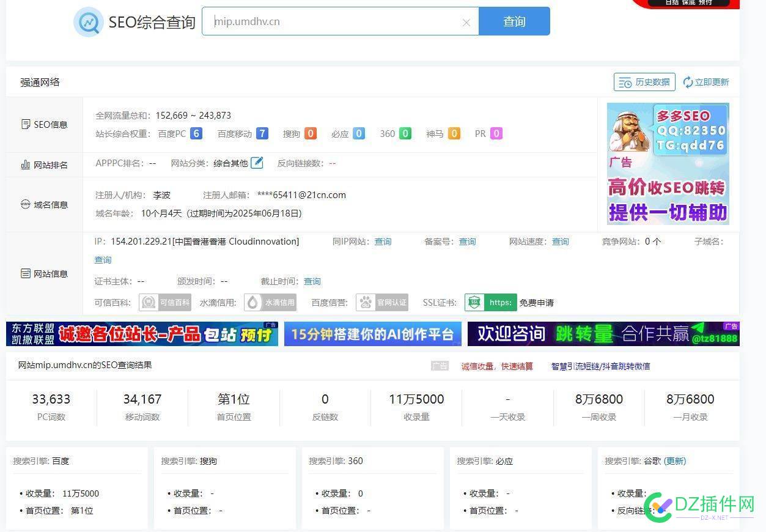This screenshot has height=532, width=766.
Task: Click the 搜索引擎: 360 card header
Action: click(336, 461)
